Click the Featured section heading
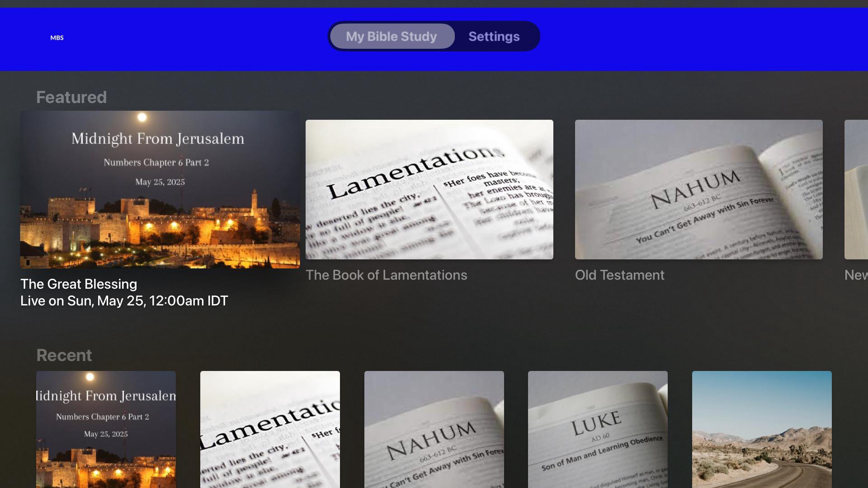This screenshot has height=488, width=868. tap(71, 97)
